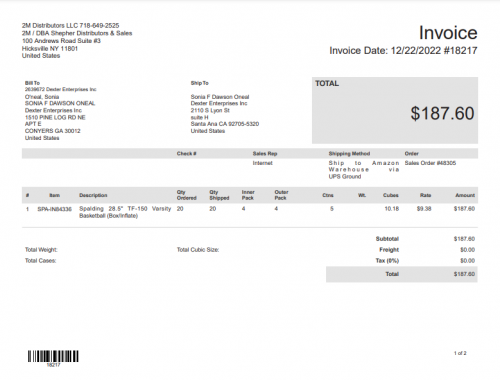
Task: Select Sales Order #48305 text
Action: coord(430,163)
